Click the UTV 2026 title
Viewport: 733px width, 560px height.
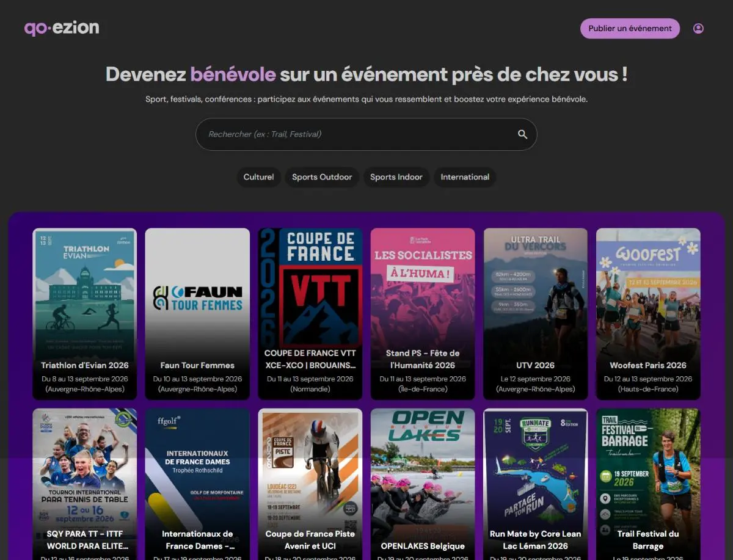click(535, 365)
